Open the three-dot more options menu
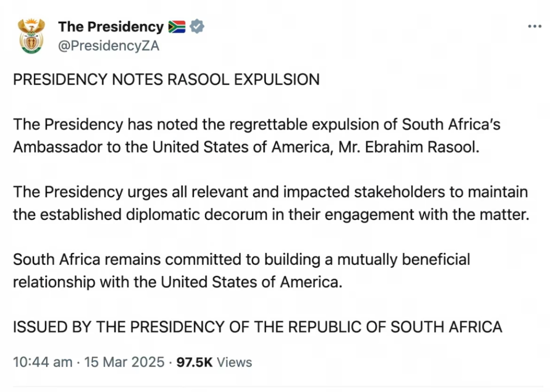Image resolution: width=550 pixels, height=392 pixels. pos(535,26)
